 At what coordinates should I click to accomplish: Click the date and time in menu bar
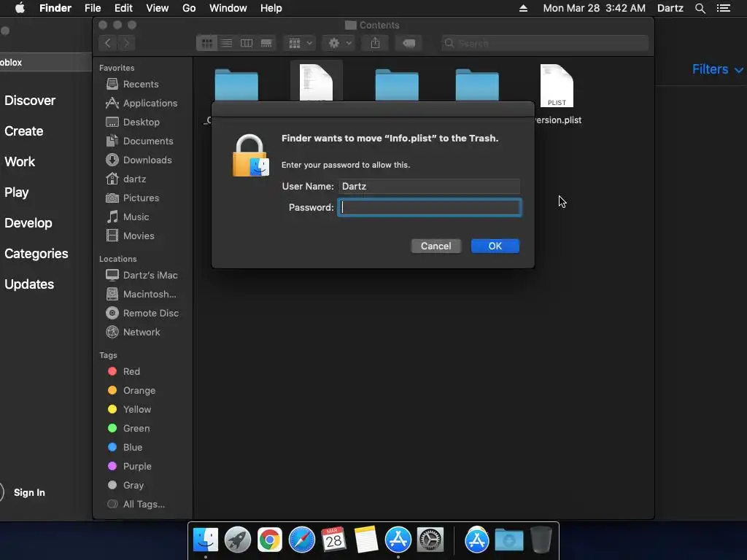pyautogui.click(x=594, y=8)
